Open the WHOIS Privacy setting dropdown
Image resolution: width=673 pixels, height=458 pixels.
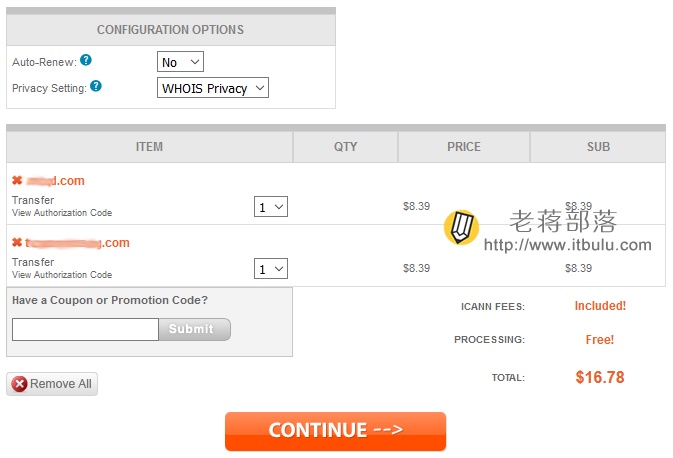[213, 88]
